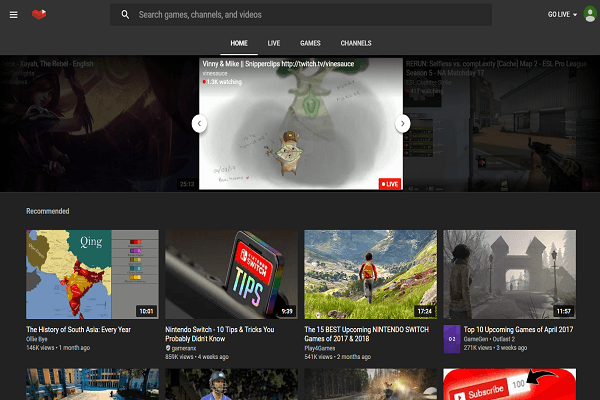Click the verified badge beside gameranx
Image resolution: width=600 pixels, height=400 pixels.
pos(168,348)
